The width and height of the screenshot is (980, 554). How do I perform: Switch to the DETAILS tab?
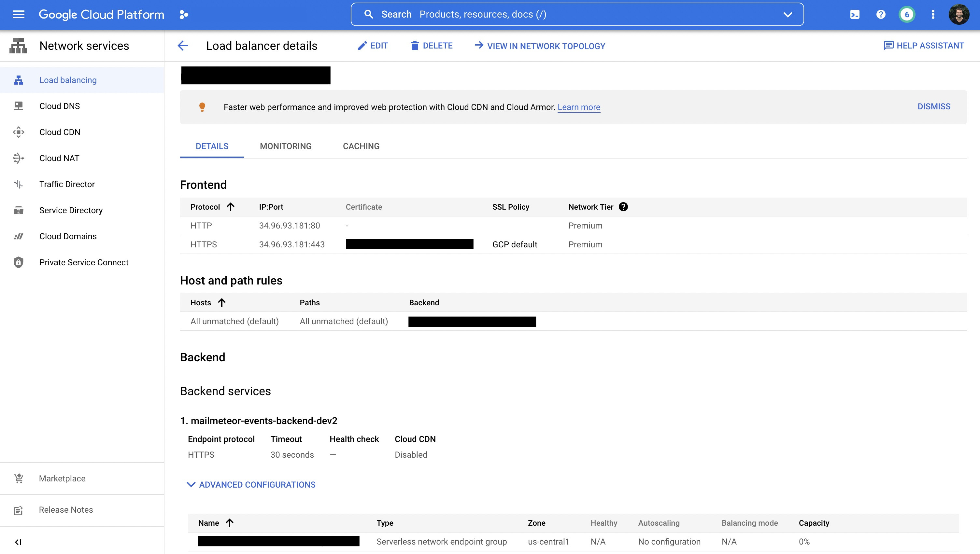coord(212,146)
